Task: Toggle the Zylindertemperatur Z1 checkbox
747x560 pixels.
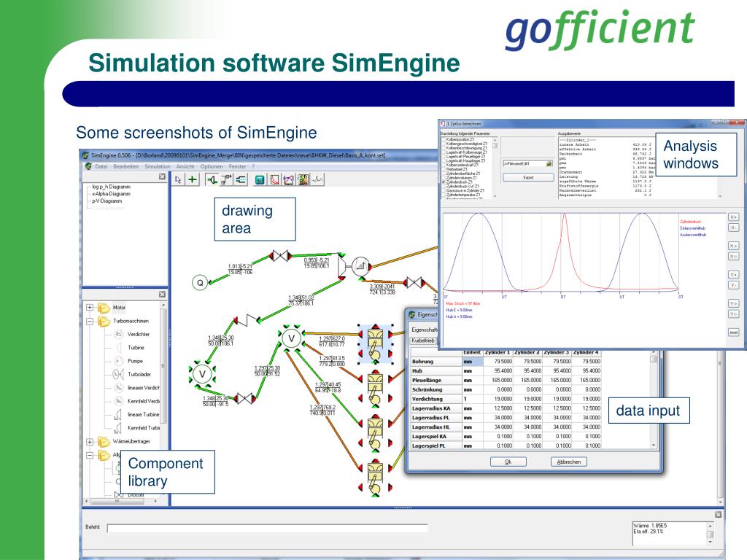Action: pos(444,195)
